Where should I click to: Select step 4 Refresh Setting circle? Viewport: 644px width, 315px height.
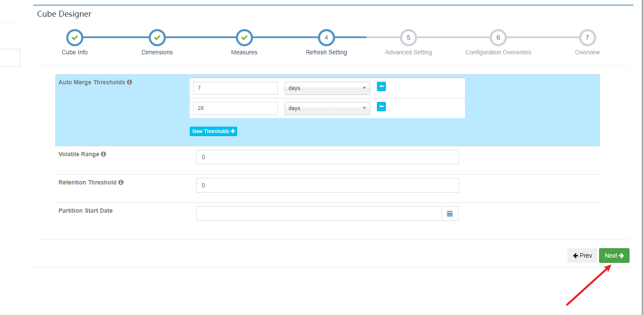tap(326, 38)
